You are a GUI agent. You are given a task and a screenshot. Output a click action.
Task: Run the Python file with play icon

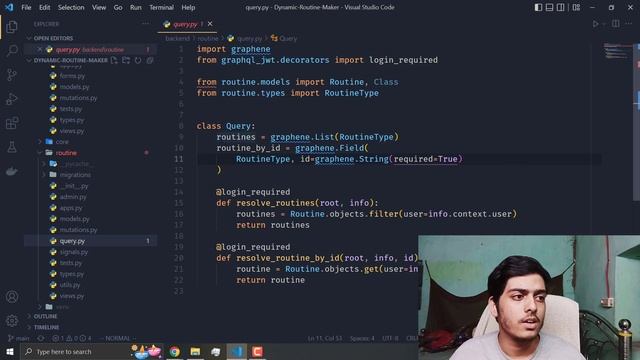tap(596, 24)
